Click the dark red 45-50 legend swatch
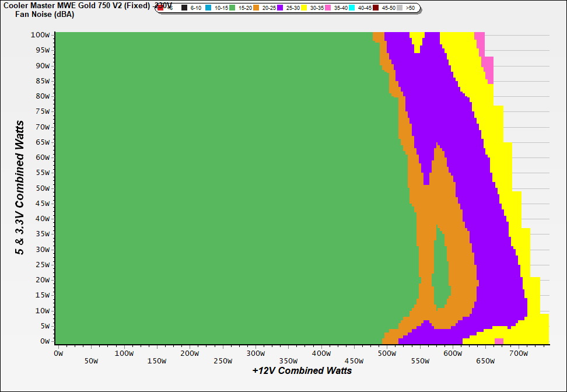This screenshot has height=392, width=567. [x=376, y=8]
